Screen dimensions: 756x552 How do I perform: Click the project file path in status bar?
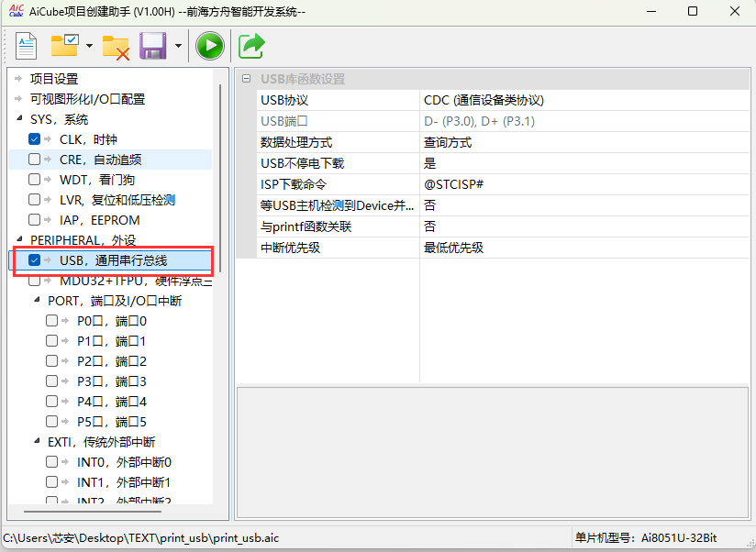coord(140,538)
